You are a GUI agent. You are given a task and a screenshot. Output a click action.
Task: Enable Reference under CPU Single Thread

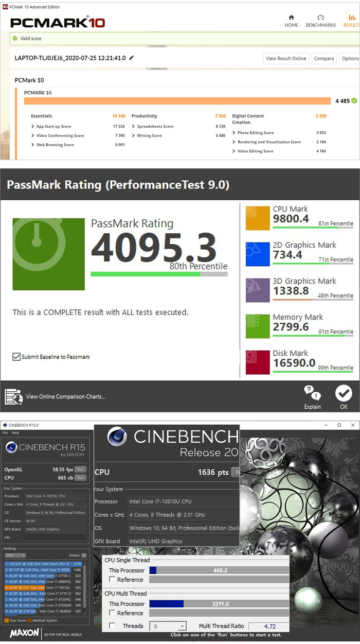pyautogui.click(x=113, y=580)
